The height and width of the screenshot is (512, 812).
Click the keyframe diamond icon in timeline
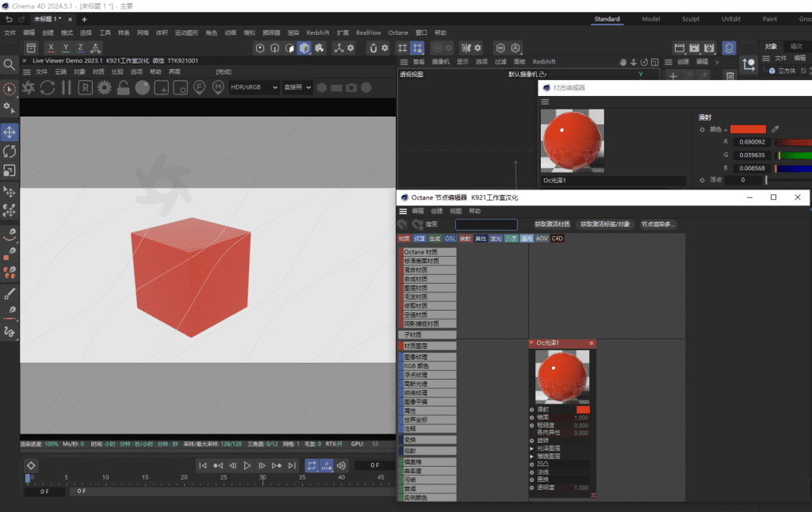[31, 465]
